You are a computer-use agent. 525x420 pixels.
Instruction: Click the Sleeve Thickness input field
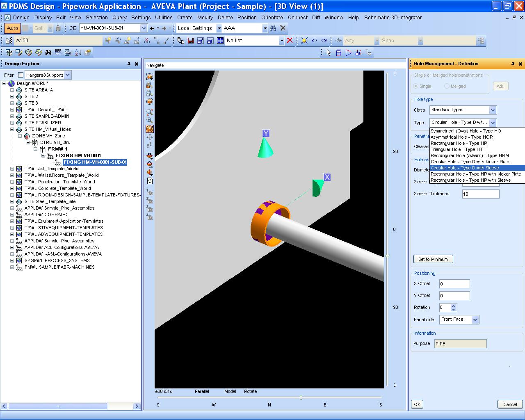(481, 194)
